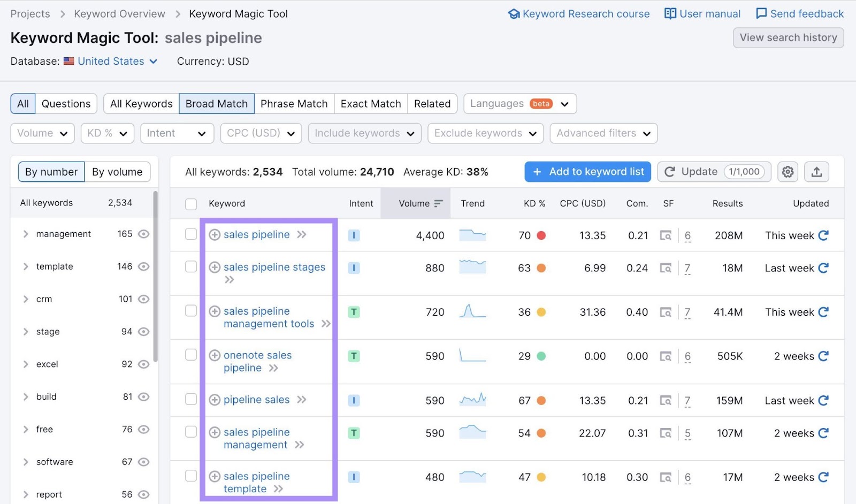Add sales pipeline template via its plus icon
856x504 pixels.
pyautogui.click(x=215, y=476)
